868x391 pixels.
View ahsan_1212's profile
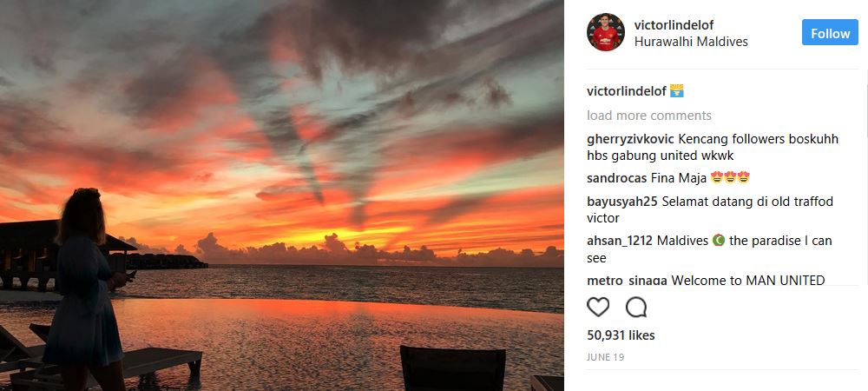pyautogui.click(x=621, y=241)
